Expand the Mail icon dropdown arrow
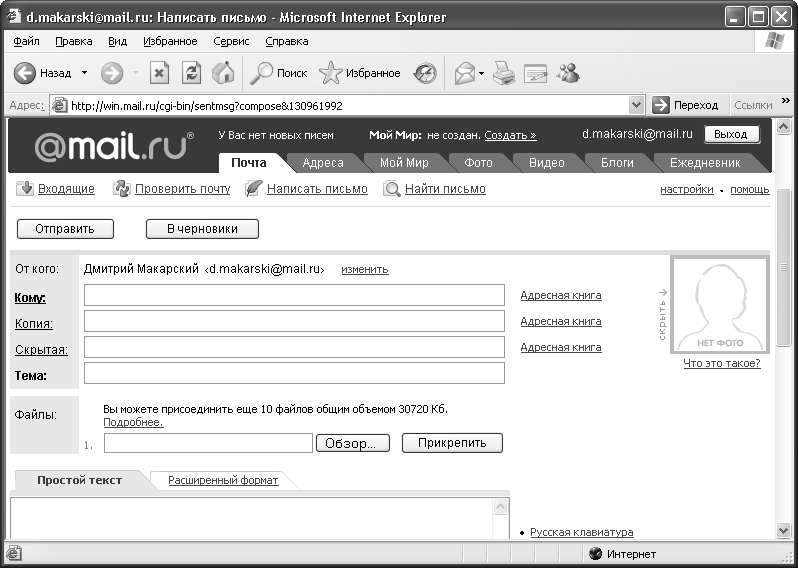The image size is (798, 568). pos(481,73)
